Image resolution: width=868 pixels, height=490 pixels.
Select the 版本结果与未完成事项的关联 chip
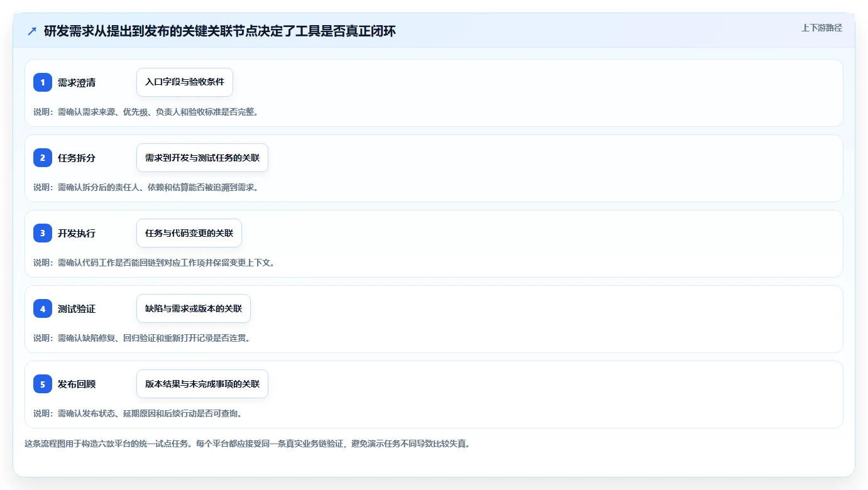(x=202, y=384)
